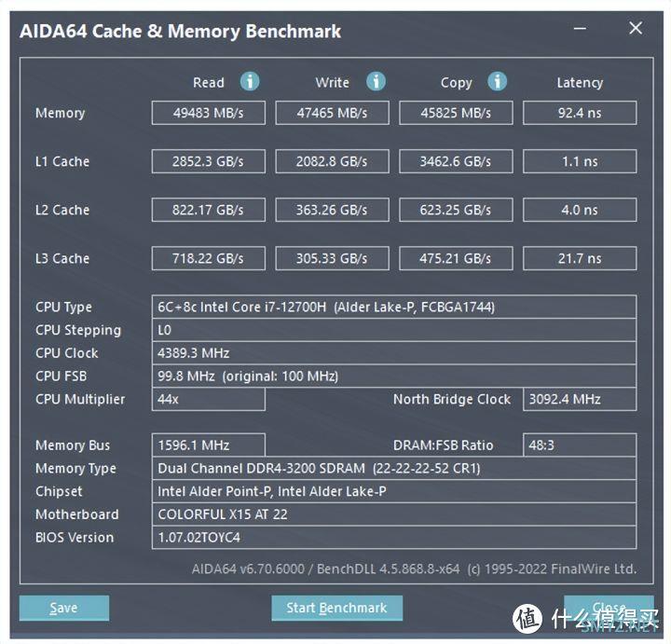The width and height of the screenshot is (671, 644).
Task: Click the Write info icon
Action: coord(376,81)
